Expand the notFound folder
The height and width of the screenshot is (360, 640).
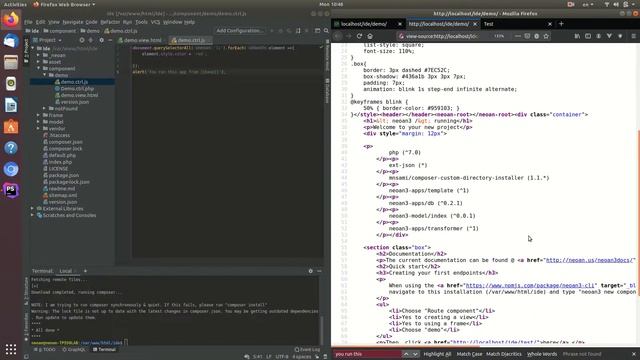pyautogui.click(x=44, y=109)
